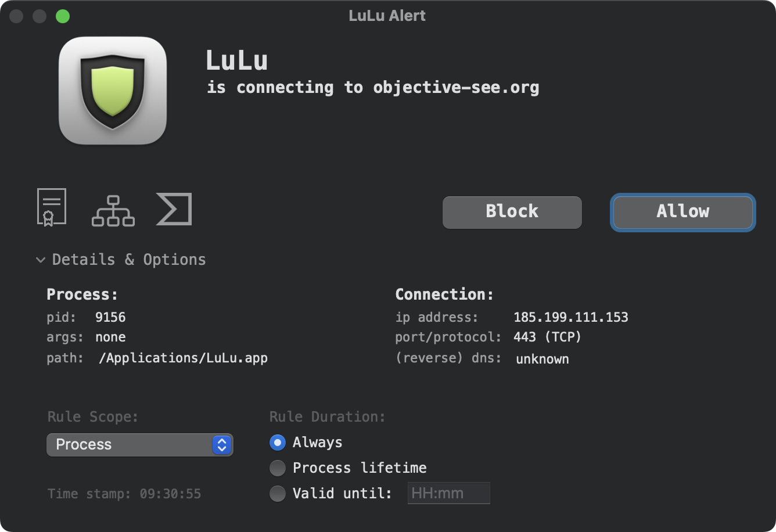Block the connection to objective-see.org
Viewport: 776px width, 532px height.
coord(512,212)
